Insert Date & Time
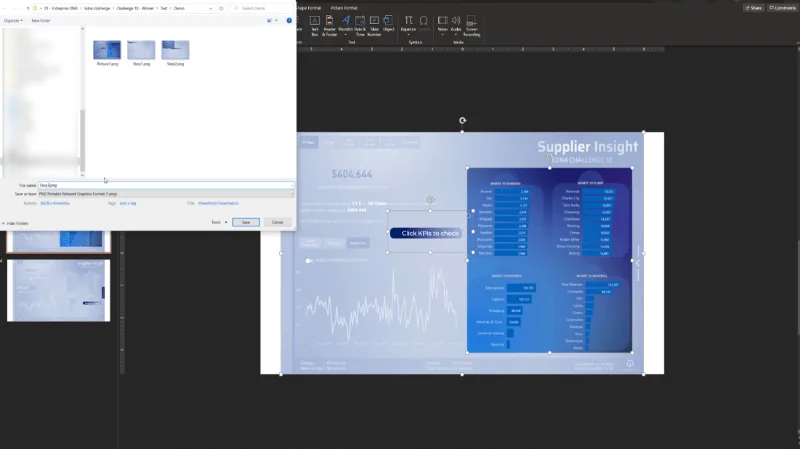Image resolution: width=800 pixels, height=449 pixels. (x=360, y=26)
